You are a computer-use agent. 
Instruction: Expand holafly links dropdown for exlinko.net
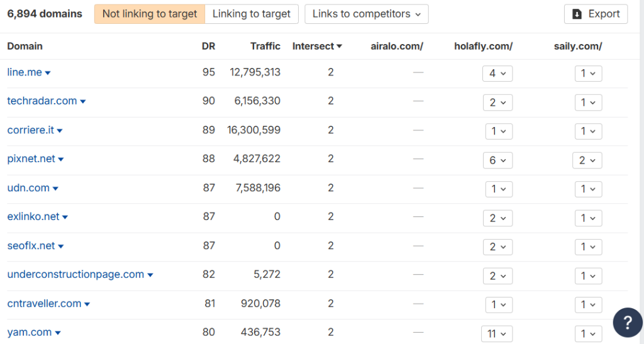pos(497,218)
